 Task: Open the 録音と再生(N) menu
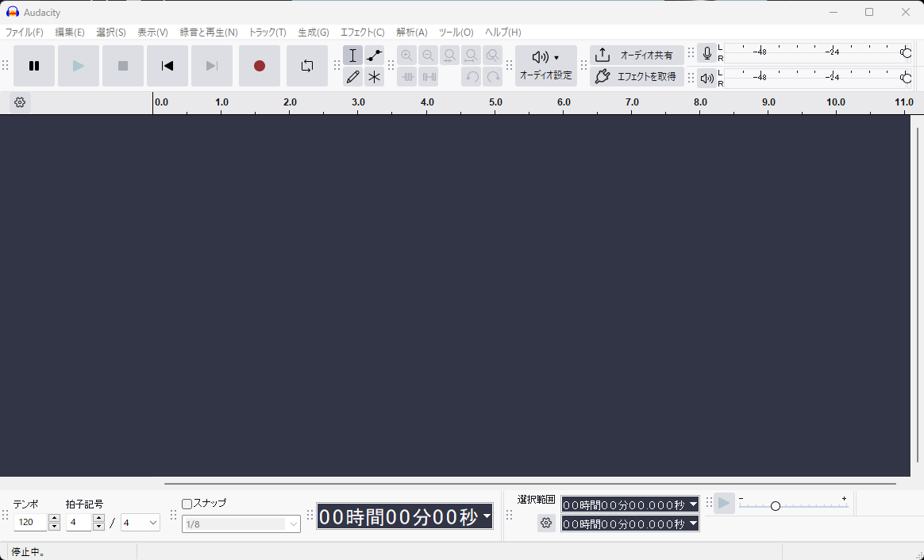click(x=209, y=33)
